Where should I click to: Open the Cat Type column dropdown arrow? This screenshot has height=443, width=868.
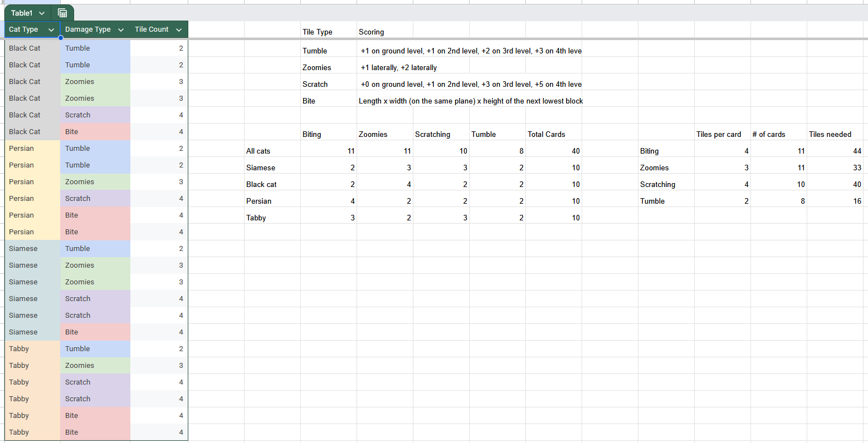pos(51,30)
